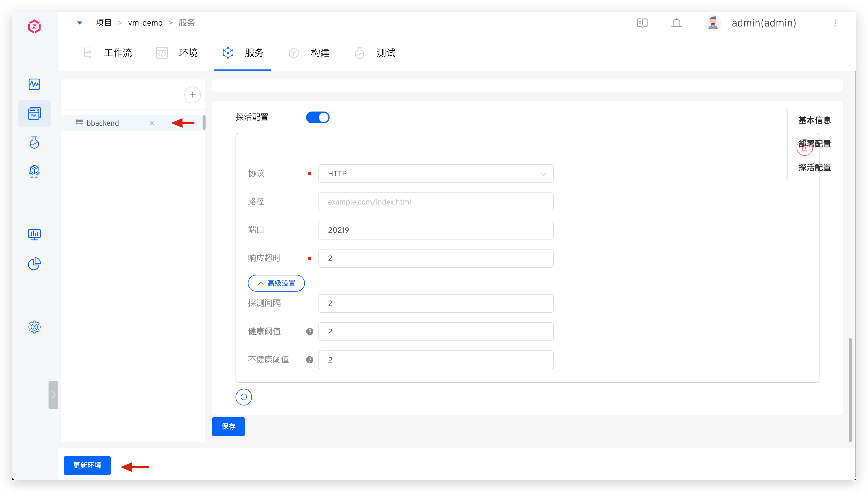Click circled plus to add probe
This screenshot has width=868, height=492.
pos(243,397)
